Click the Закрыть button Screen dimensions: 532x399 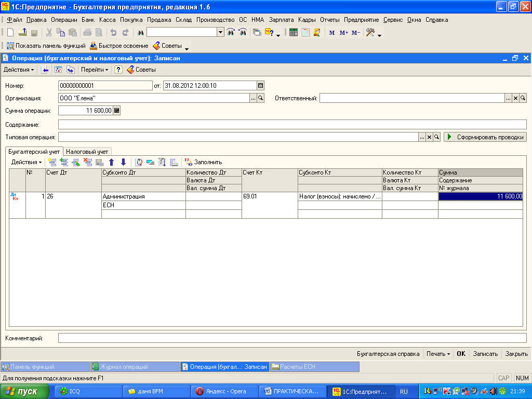coord(516,354)
